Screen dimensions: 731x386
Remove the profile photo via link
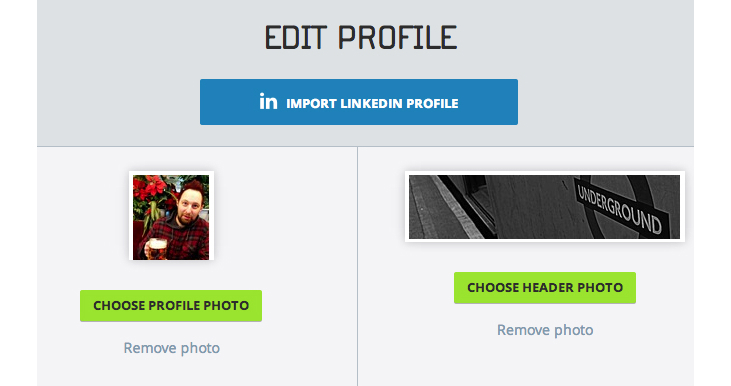172,348
